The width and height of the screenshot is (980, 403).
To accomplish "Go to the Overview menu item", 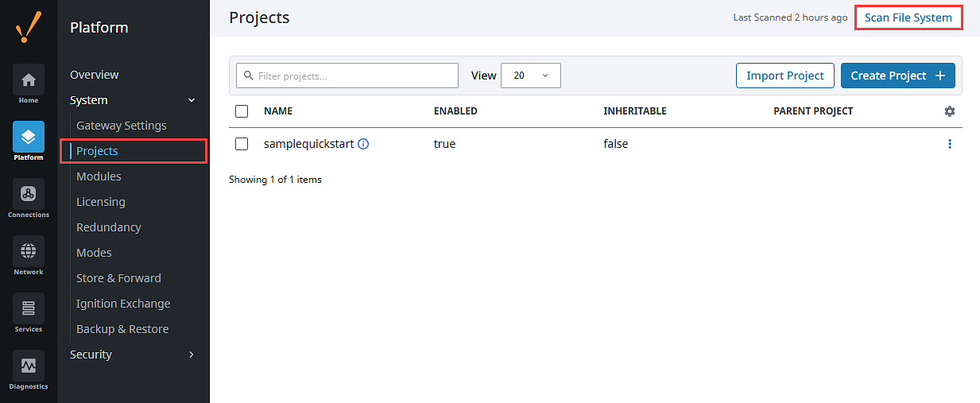I will pos(95,75).
